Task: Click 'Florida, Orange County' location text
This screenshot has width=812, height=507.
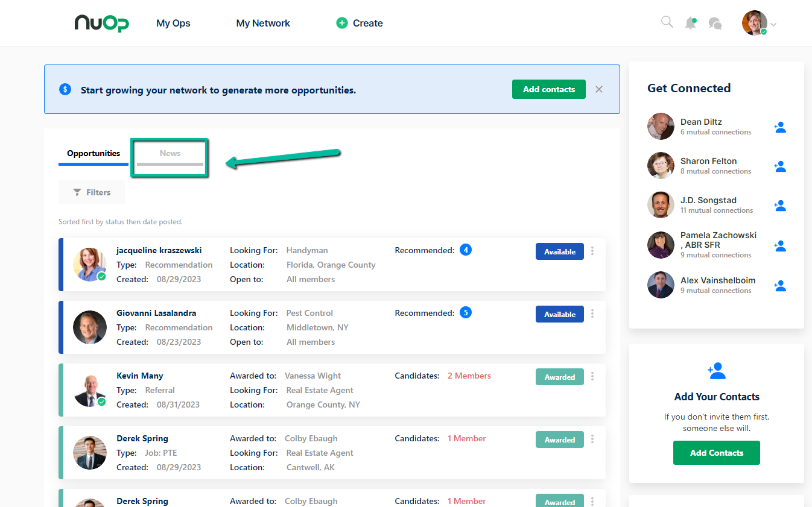Action: [x=331, y=265]
